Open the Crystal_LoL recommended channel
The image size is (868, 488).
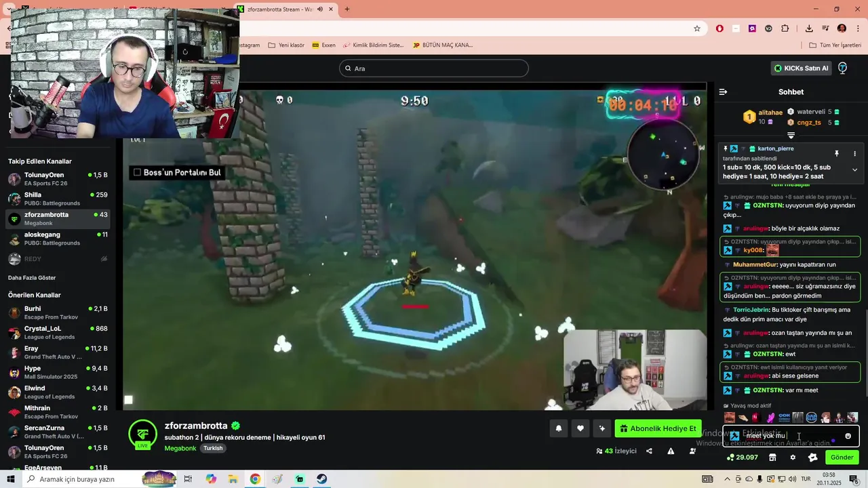58,332
